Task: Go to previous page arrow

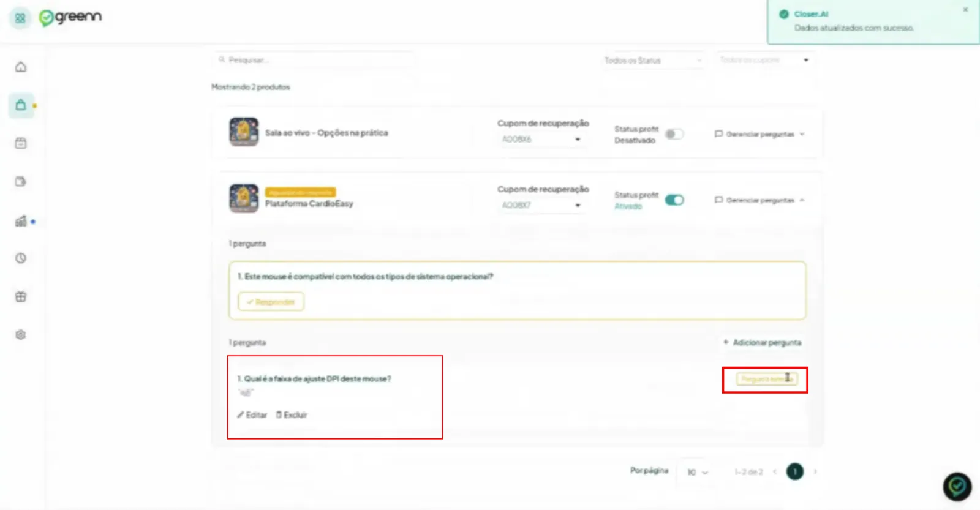Action: [775, 471]
